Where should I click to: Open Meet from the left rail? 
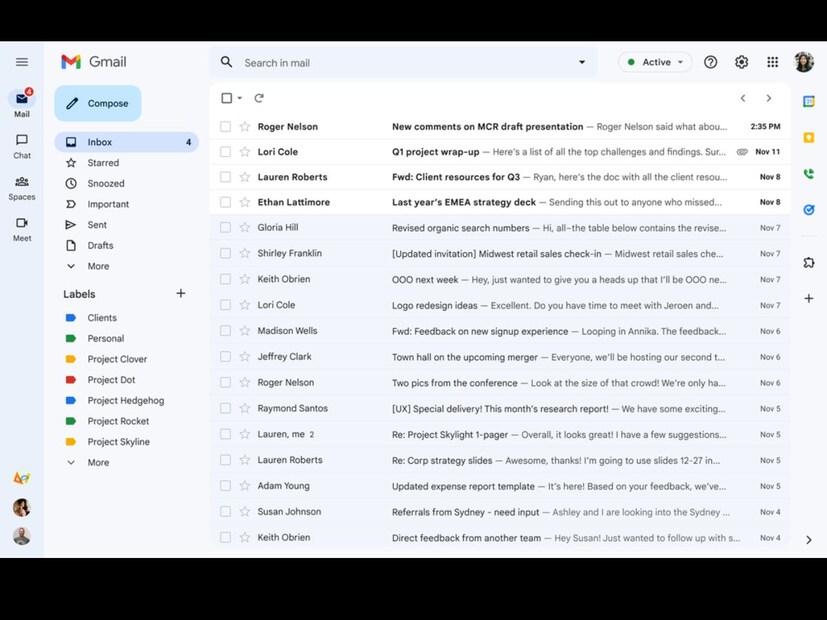[22, 228]
